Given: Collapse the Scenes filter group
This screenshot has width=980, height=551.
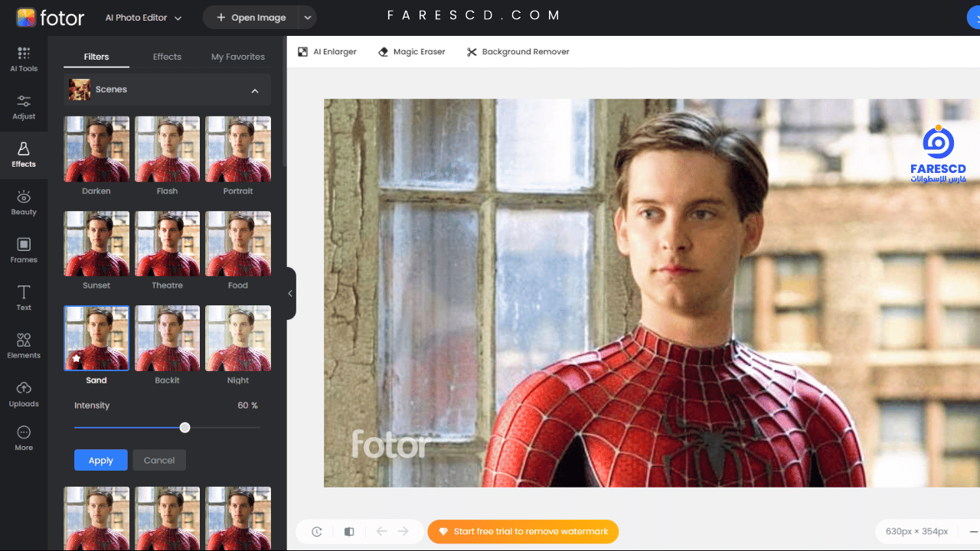Looking at the screenshot, I should coord(255,90).
